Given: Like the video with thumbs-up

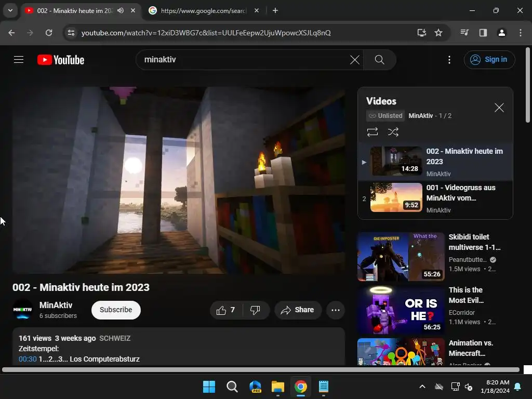Looking at the screenshot, I should pos(226,310).
